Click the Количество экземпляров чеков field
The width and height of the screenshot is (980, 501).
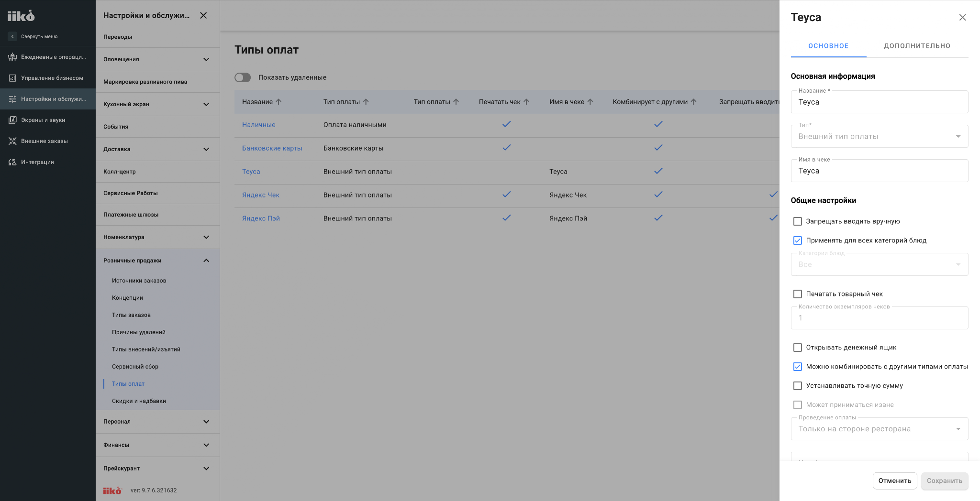tap(880, 318)
